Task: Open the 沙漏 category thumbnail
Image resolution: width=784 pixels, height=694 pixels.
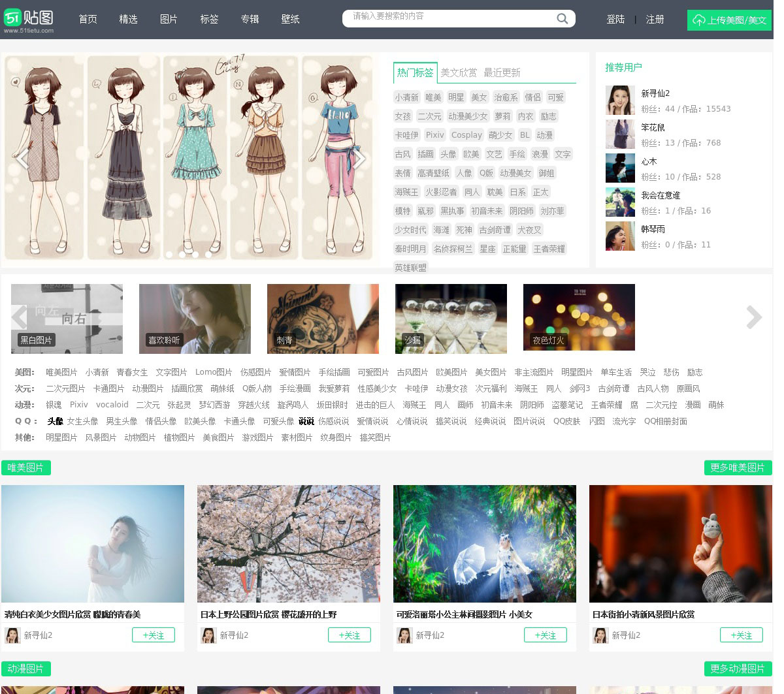Action: 451,319
